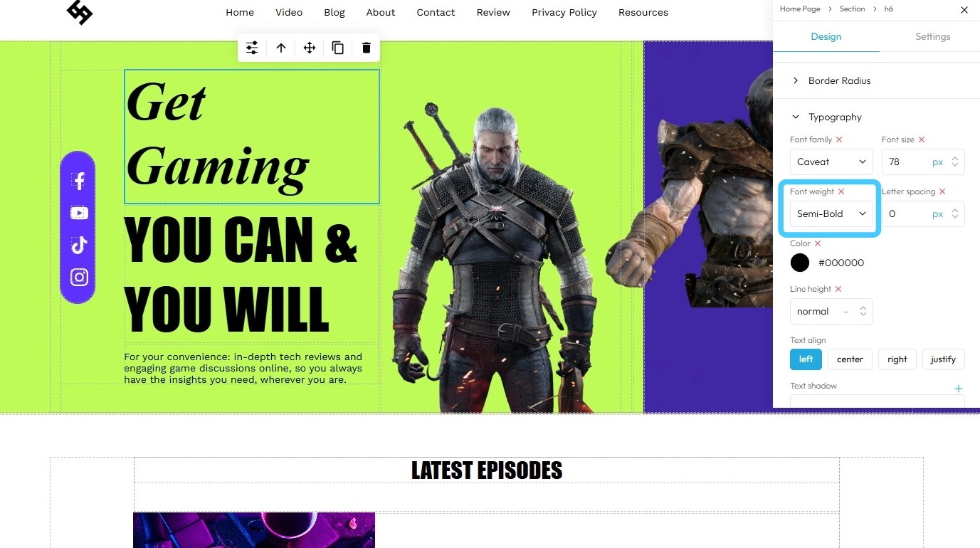Image resolution: width=980 pixels, height=548 pixels.
Task: Open the Privacy Policy link
Action: click(564, 12)
